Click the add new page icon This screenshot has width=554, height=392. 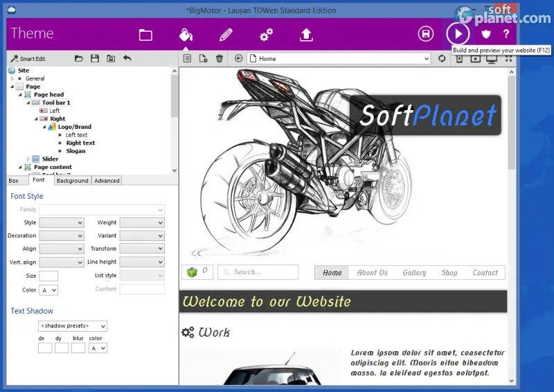click(x=203, y=58)
